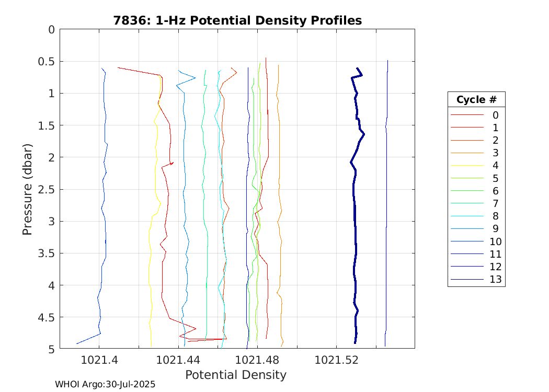Image resolution: width=549 pixels, height=392 pixels.
Task: Select the x-axis tick label 1021.44
Action: click(x=178, y=360)
